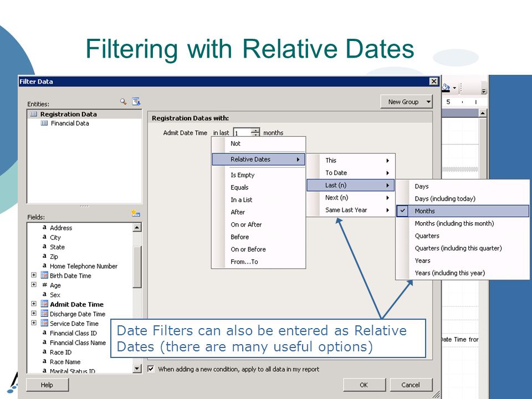Select the From...To condition
The height and width of the screenshot is (399, 532).
259,262
